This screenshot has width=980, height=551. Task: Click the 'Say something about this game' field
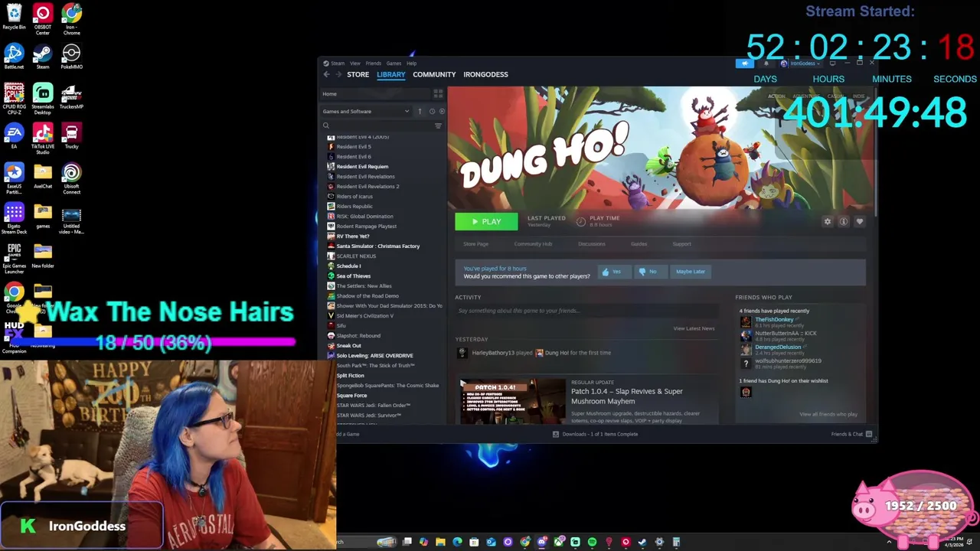click(586, 311)
